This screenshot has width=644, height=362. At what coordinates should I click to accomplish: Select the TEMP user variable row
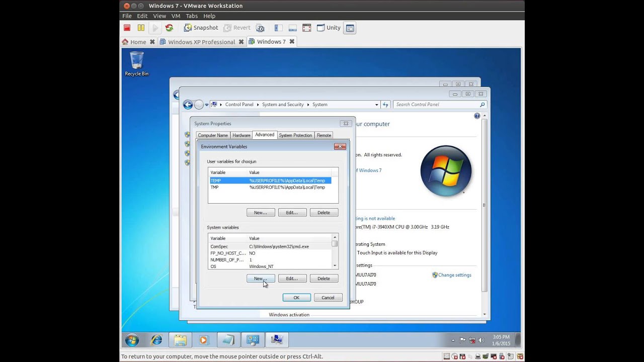[x=271, y=180]
